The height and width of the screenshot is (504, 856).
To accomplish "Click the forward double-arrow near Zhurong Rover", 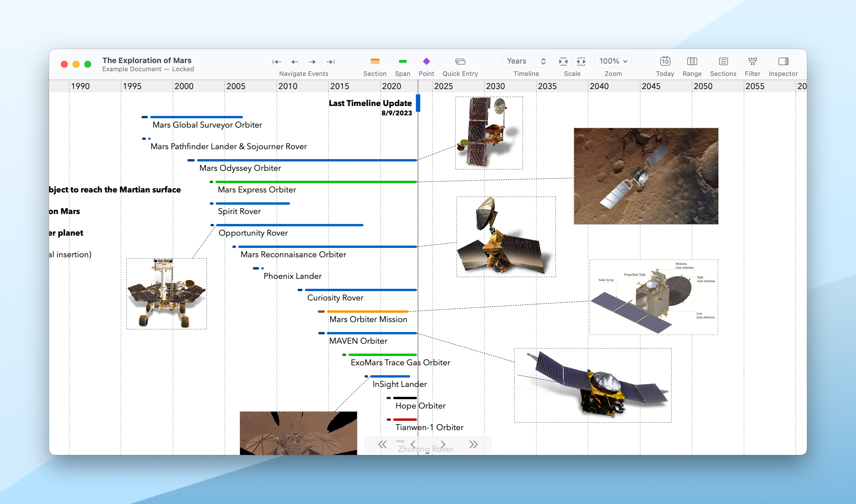I will (473, 444).
